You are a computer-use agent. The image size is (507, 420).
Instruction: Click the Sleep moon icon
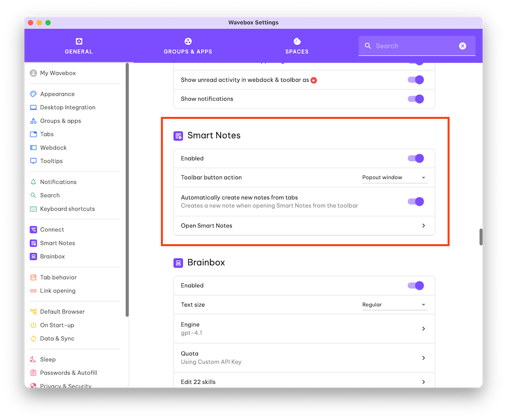pyautogui.click(x=33, y=360)
